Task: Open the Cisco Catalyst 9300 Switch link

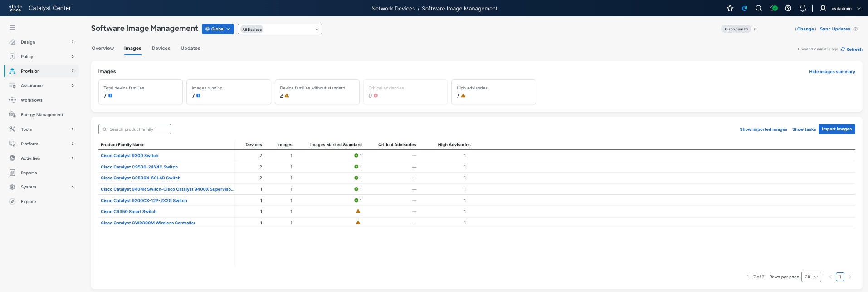Action: pos(130,156)
